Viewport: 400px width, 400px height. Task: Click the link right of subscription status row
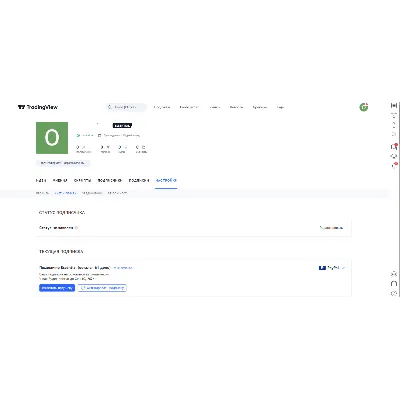(x=331, y=228)
